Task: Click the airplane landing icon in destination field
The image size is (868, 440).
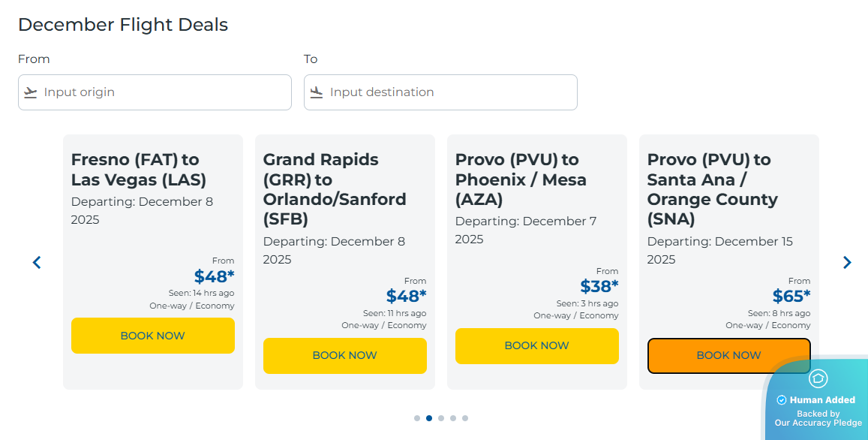Action: pyautogui.click(x=316, y=92)
